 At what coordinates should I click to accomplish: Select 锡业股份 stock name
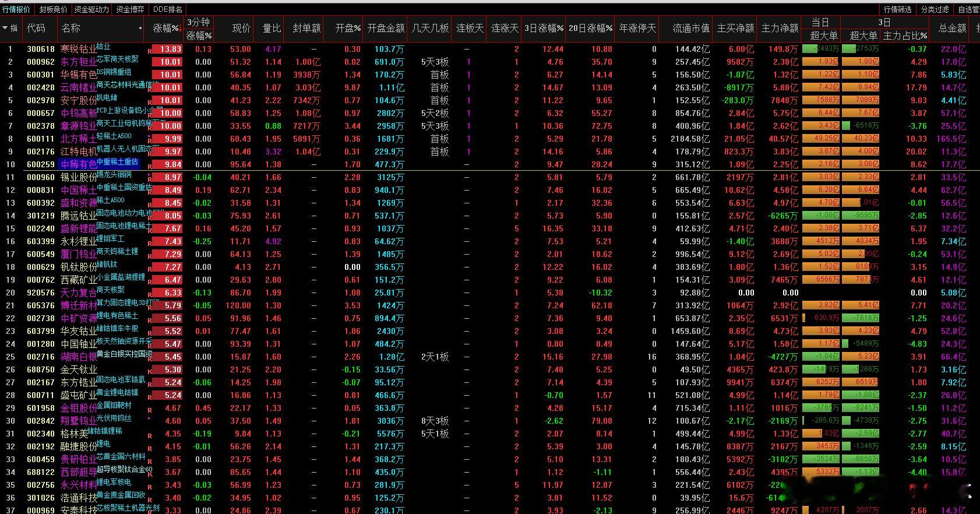(78, 178)
